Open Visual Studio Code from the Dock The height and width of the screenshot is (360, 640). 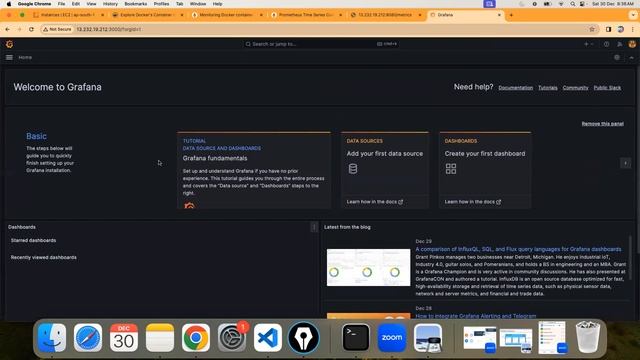click(268, 338)
